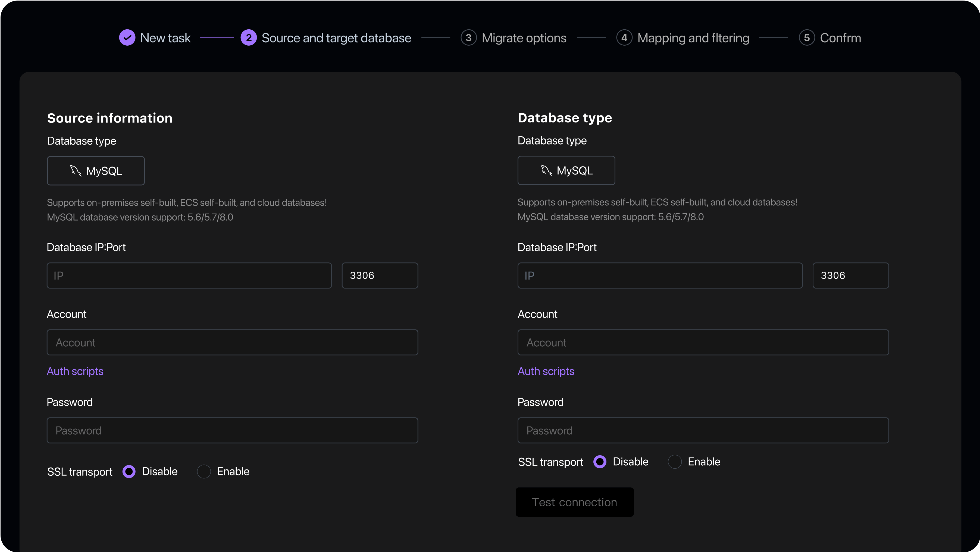Select Disable for target SSL transport
The height and width of the screenshot is (552, 980).
600,462
